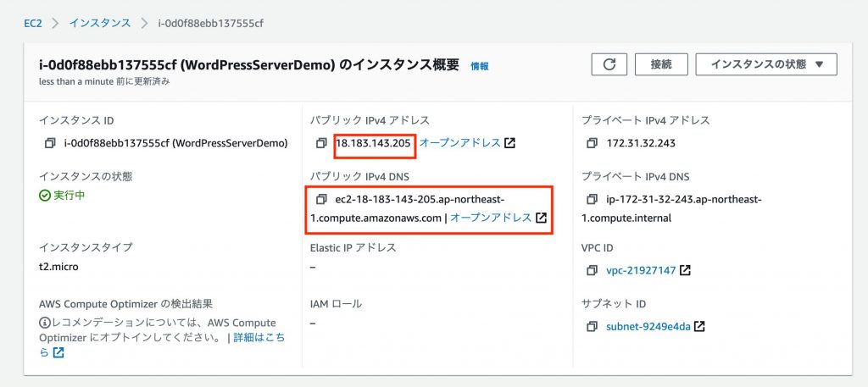Open the subnet-9249e4da link

click(648, 326)
